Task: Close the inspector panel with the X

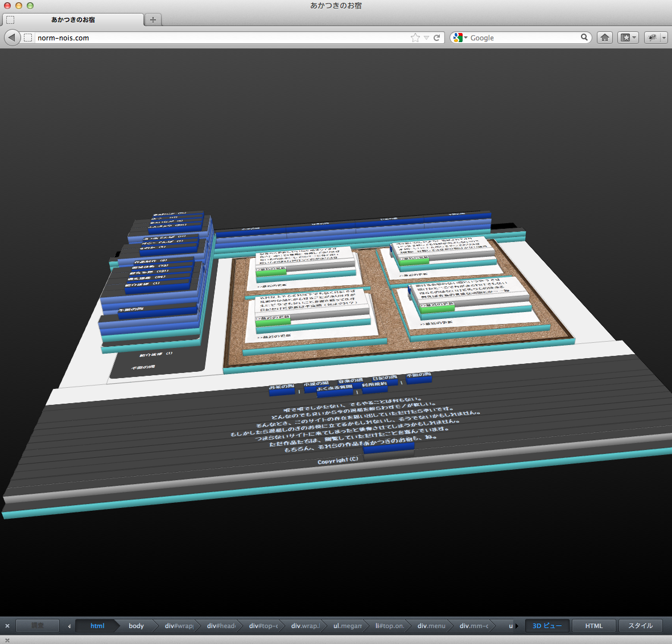Action: (7, 626)
